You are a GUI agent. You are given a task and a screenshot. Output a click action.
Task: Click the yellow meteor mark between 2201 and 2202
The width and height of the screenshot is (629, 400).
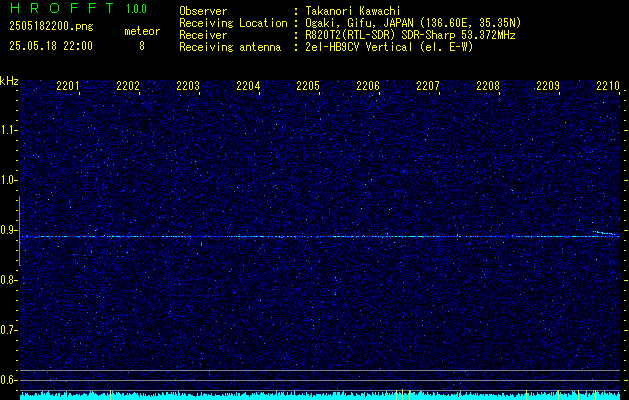110,394
